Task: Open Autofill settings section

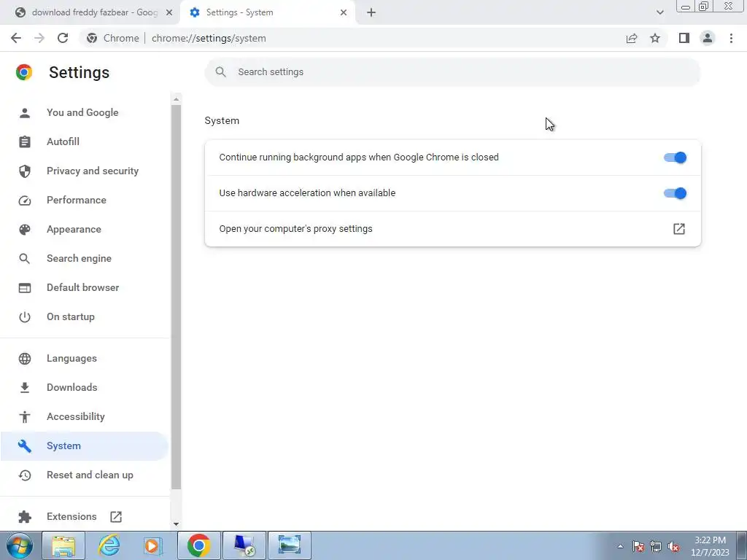Action: click(x=63, y=141)
